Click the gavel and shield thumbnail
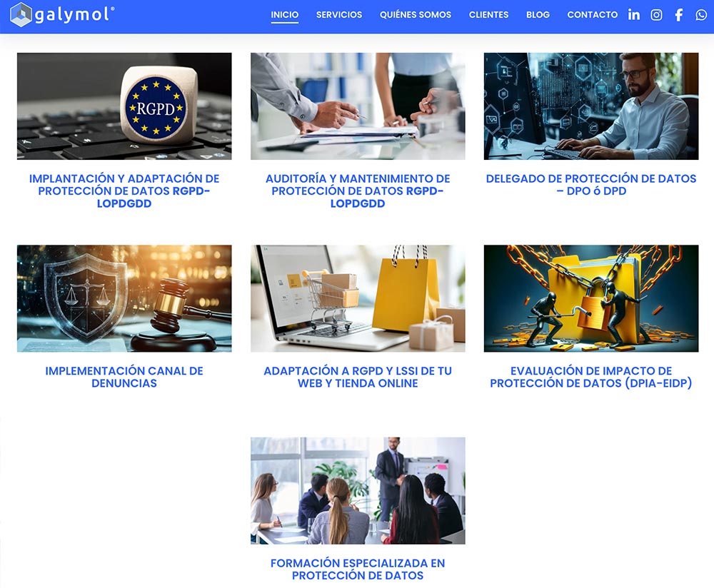Viewport: 714px width, 588px height. pyautogui.click(x=124, y=298)
